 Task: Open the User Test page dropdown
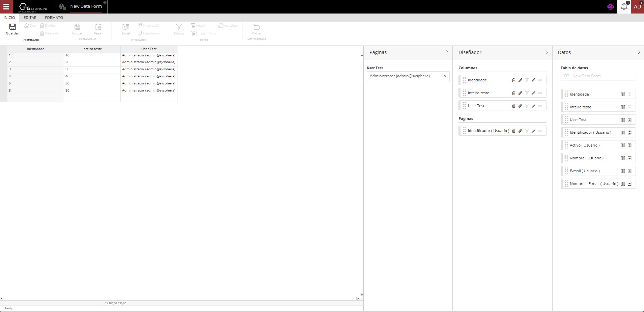point(408,76)
